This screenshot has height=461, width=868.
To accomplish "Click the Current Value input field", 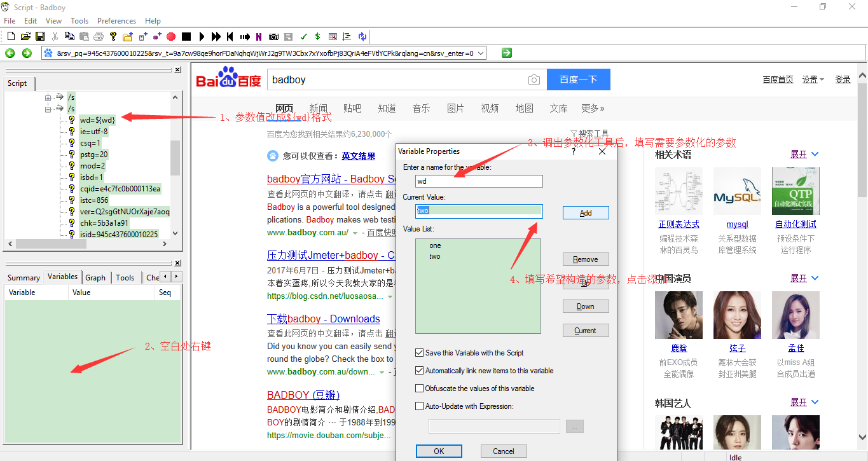I will click(479, 210).
